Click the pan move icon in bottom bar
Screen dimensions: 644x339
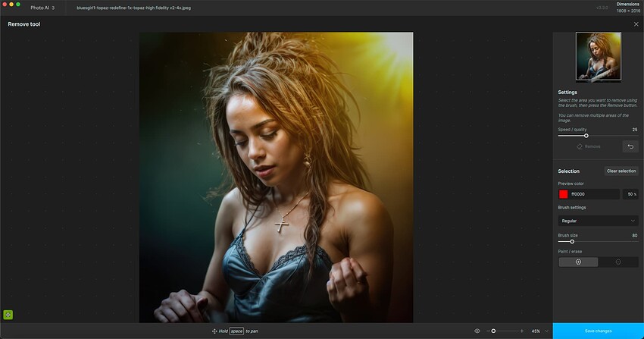point(214,331)
